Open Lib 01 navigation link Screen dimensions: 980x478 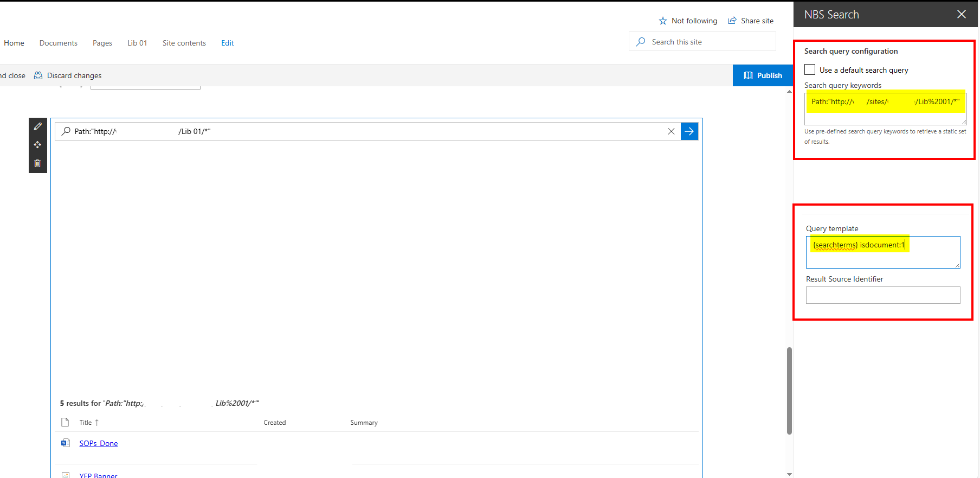(x=137, y=43)
